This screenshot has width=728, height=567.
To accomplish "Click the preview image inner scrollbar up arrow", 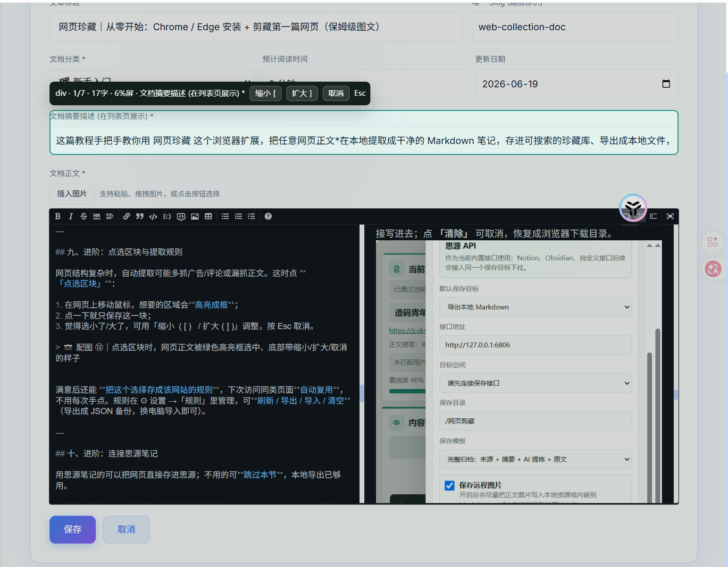I will (x=650, y=245).
